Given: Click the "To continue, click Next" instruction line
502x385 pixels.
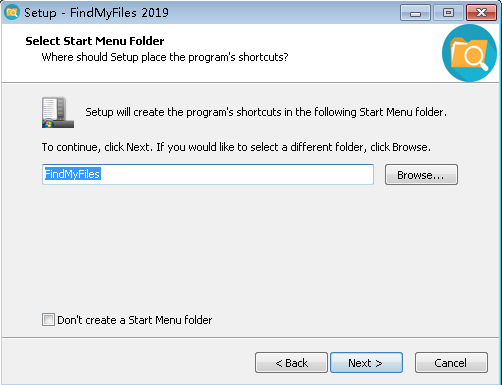Looking at the screenshot, I should coord(236,147).
